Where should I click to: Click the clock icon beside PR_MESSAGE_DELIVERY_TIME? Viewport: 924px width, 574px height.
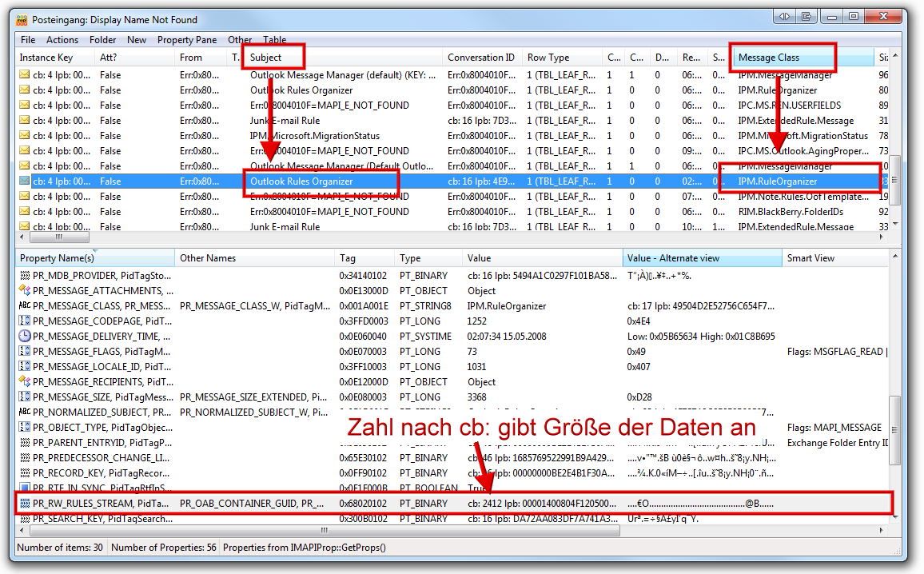click(x=25, y=337)
